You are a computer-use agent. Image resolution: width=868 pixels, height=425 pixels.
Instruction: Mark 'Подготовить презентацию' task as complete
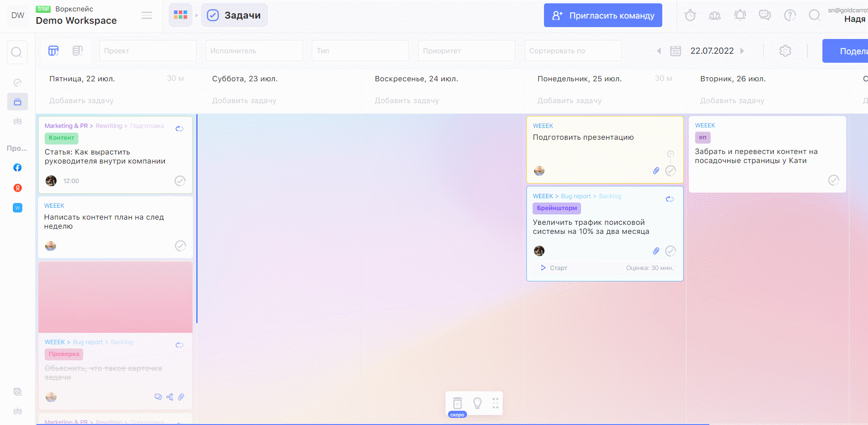pos(670,171)
